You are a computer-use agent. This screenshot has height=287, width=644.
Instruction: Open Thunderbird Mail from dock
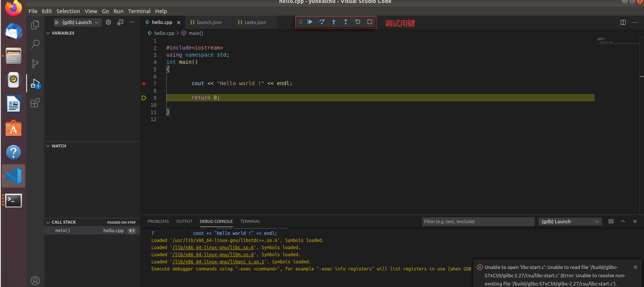(x=13, y=32)
